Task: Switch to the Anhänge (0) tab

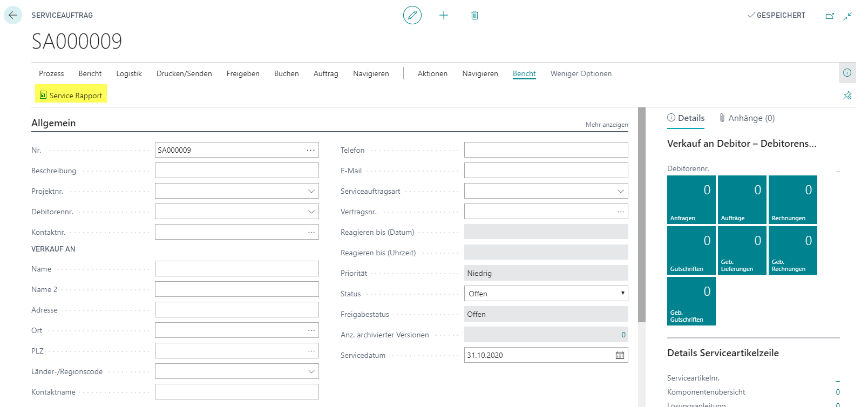Action: click(747, 118)
